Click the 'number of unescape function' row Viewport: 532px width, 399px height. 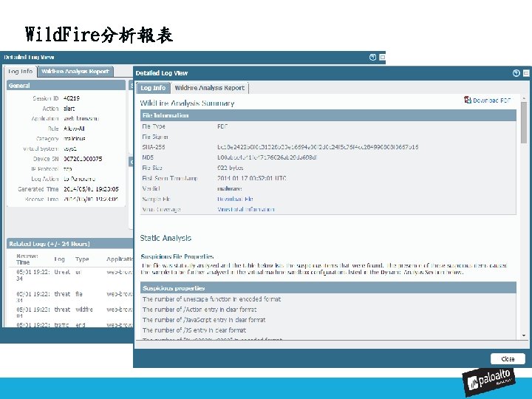click(328, 299)
